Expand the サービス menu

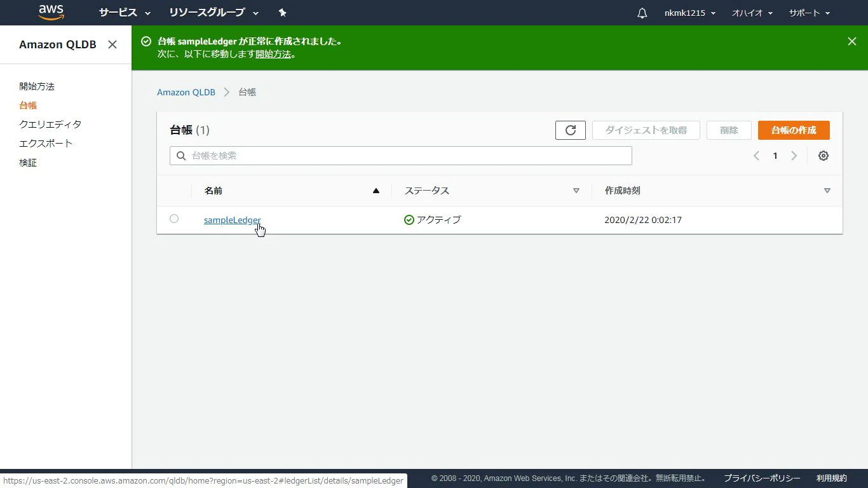125,13
